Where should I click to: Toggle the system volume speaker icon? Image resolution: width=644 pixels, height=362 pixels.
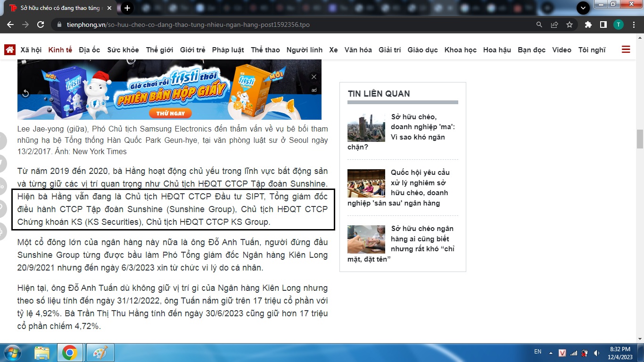tap(597, 353)
